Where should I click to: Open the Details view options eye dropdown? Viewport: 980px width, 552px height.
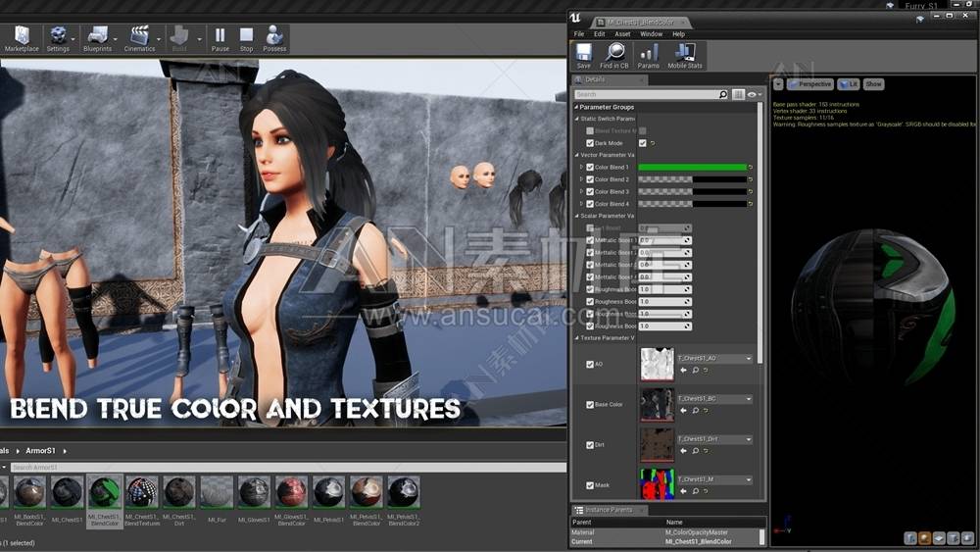point(754,94)
